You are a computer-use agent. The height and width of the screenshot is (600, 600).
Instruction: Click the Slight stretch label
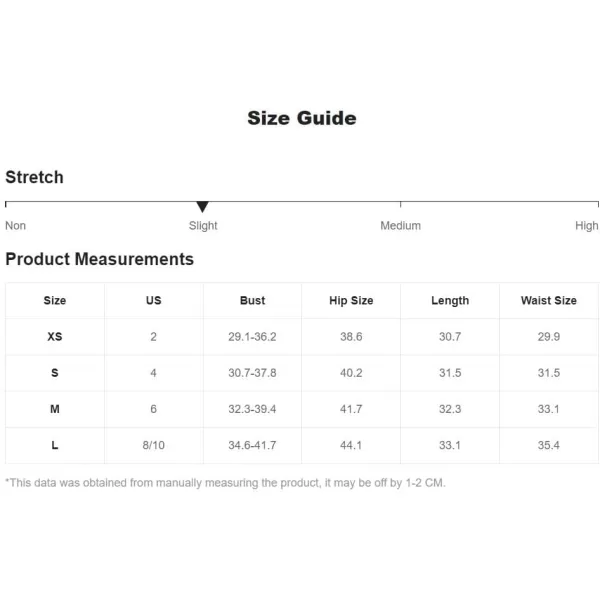click(x=203, y=226)
